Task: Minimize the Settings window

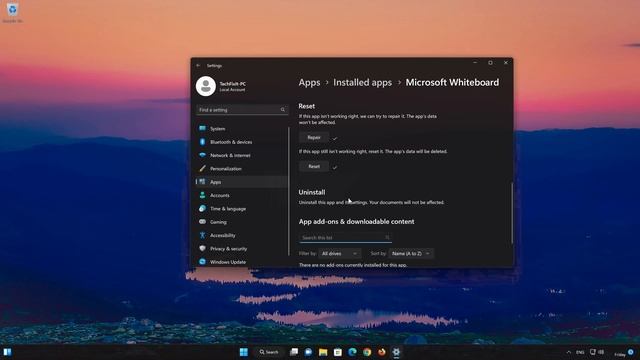Action: [x=475, y=63]
